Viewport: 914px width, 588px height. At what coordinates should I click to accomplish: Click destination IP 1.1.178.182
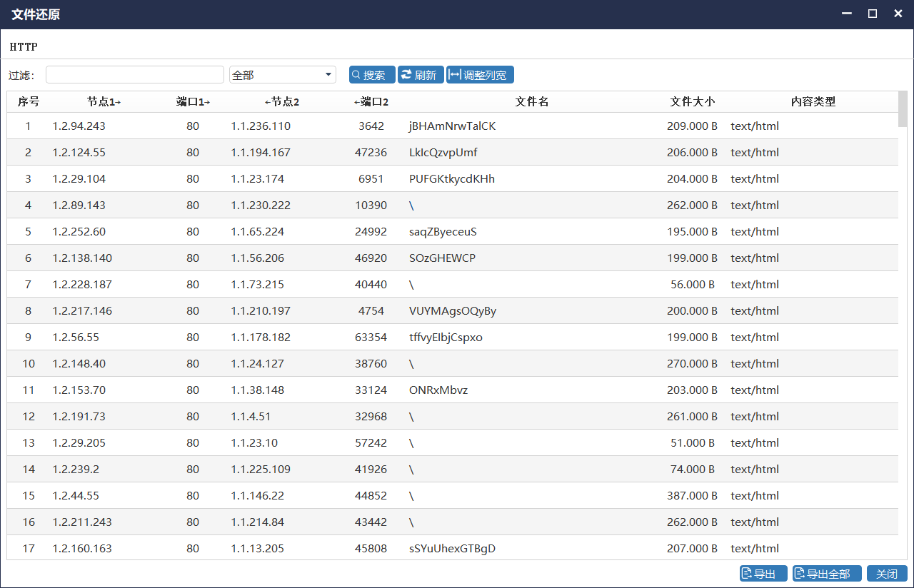(261, 338)
